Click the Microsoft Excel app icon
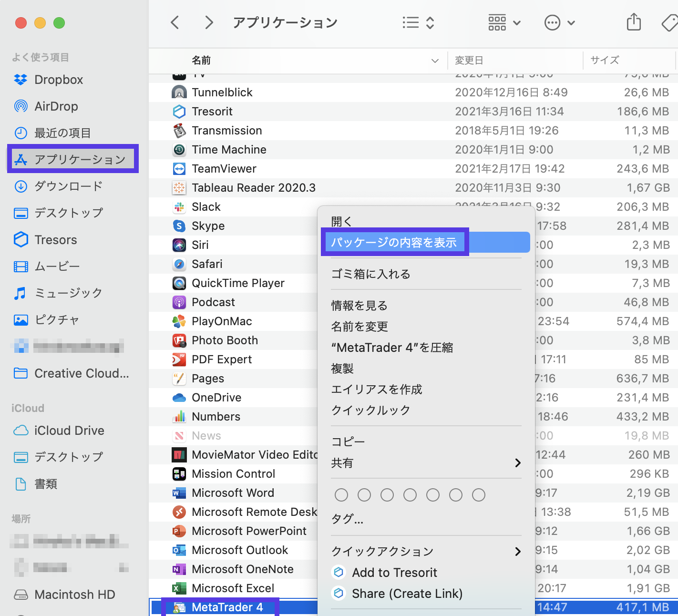678x616 pixels. pyautogui.click(x=179, y=588)
